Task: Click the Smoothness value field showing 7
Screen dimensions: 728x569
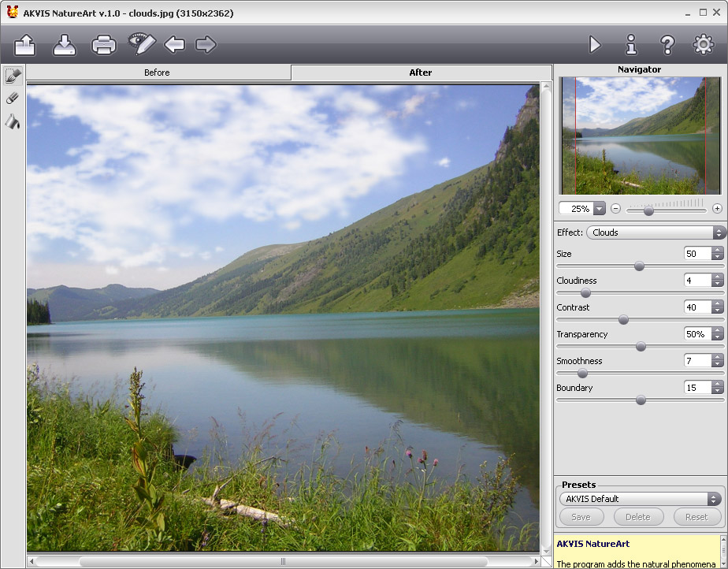Action: (698, 361)
